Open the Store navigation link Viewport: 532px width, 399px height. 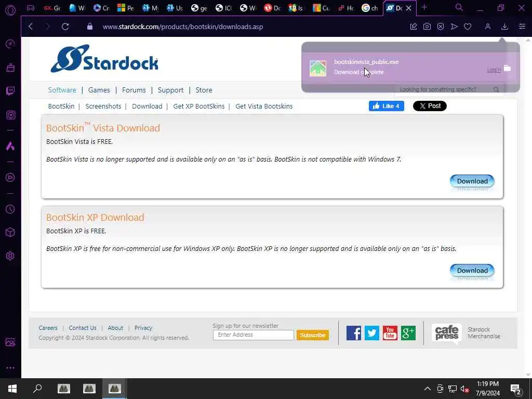tap(204, 90)
